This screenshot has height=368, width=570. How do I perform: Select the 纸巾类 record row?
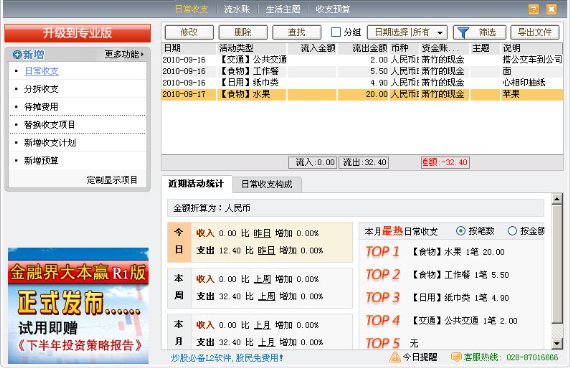[362, 83]
